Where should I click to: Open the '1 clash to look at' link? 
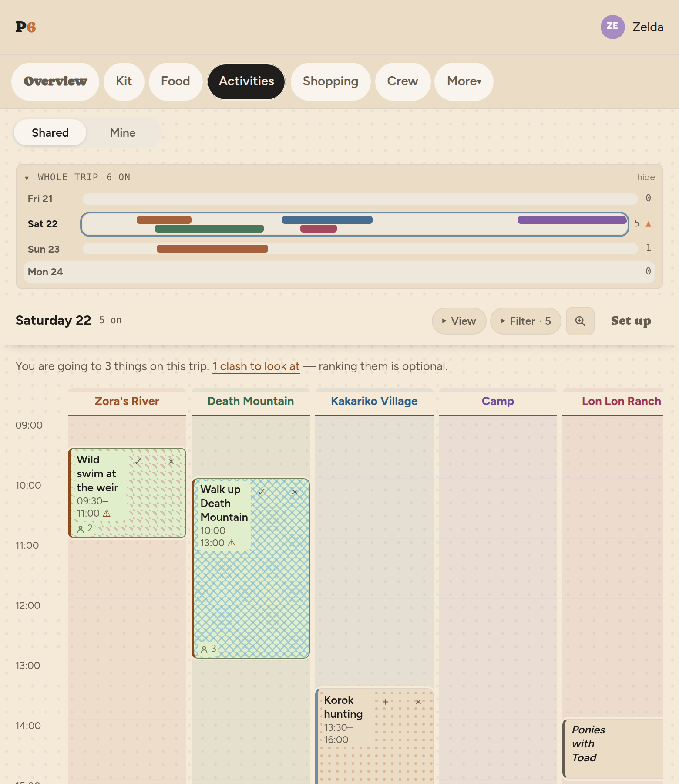(256, 366)
